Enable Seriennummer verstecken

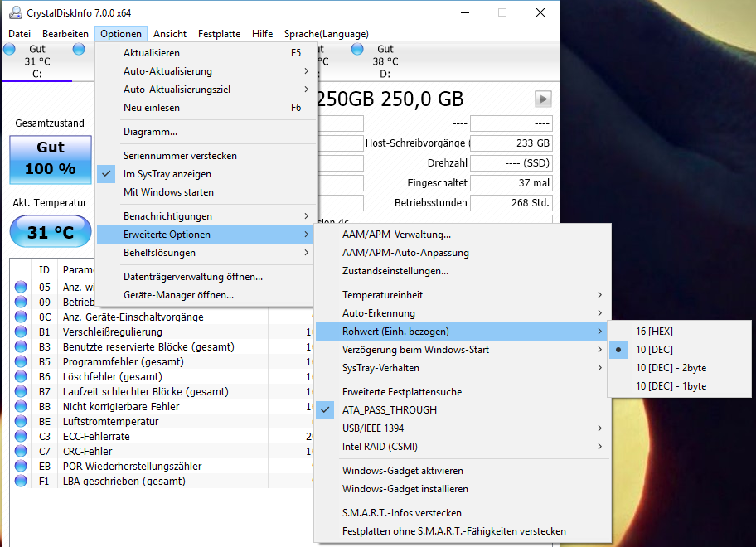coord(206,156)
